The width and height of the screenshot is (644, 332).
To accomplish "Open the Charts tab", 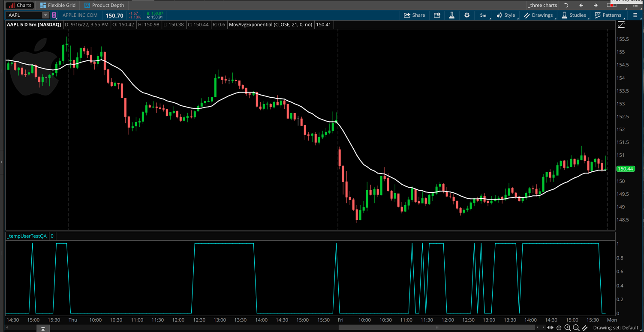I will [x=20, y=5].
